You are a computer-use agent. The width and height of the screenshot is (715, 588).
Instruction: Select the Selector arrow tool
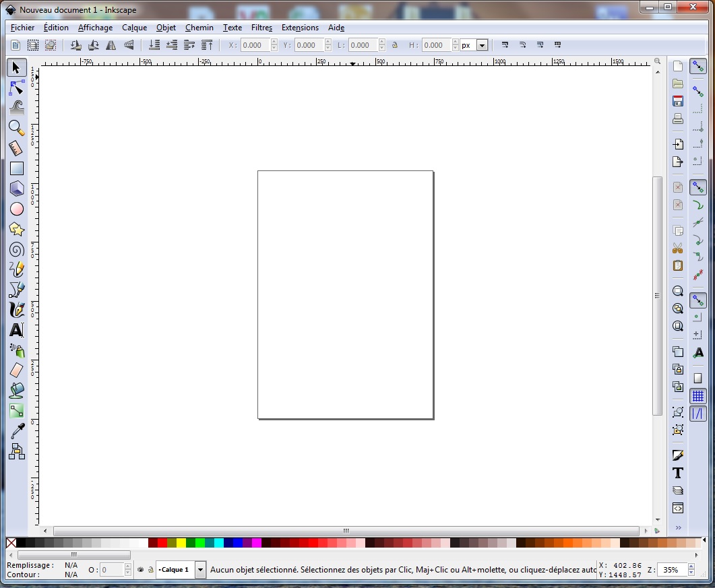click(x=16, y=67)
